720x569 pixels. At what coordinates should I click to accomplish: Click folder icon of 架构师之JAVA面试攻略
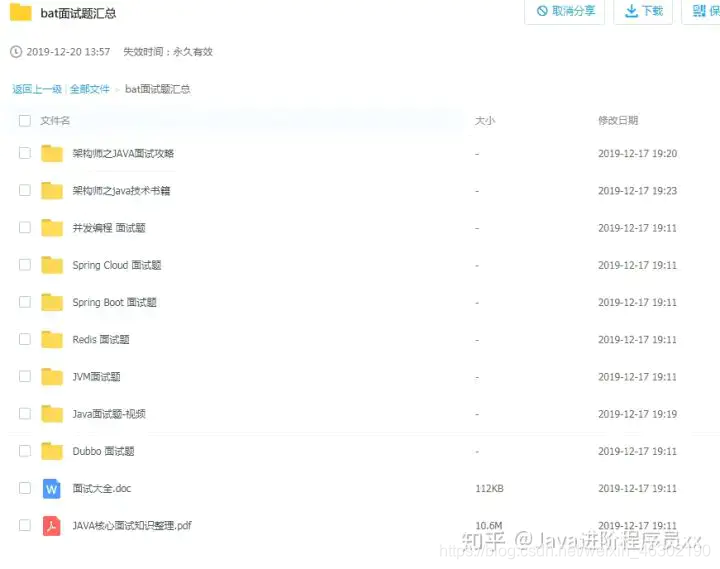click(x=52, y=153)
